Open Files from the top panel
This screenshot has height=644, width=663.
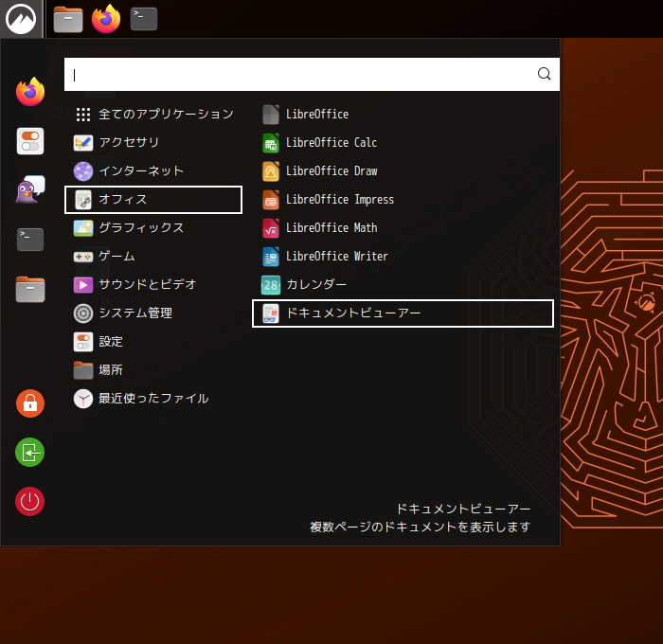(68, 20)
